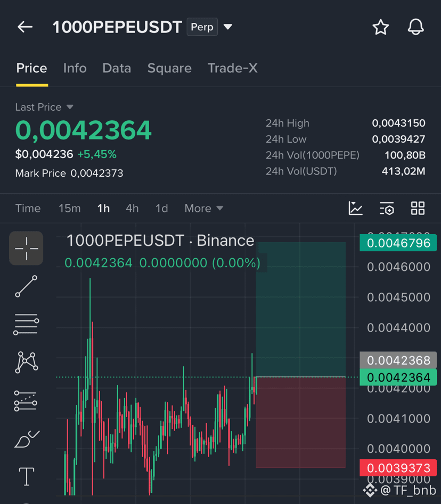Click the 0.0046796 take-profit price label

398,243
